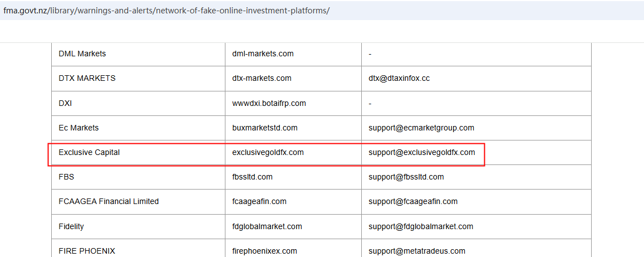The height and width of the screenshot is (257, 644).
Task: Select the firephoenixex.com domain cell
Action: tap(293, 249)
